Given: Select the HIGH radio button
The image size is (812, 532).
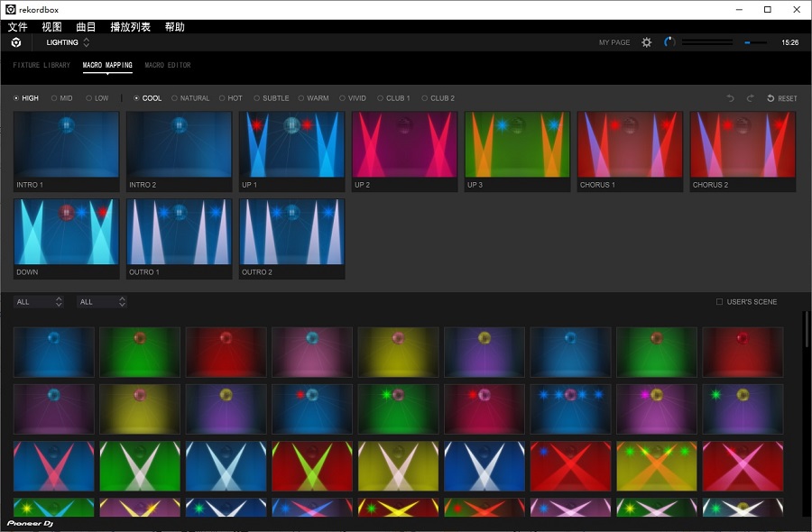Looking at the screenshot, I should tap(26, 98).
